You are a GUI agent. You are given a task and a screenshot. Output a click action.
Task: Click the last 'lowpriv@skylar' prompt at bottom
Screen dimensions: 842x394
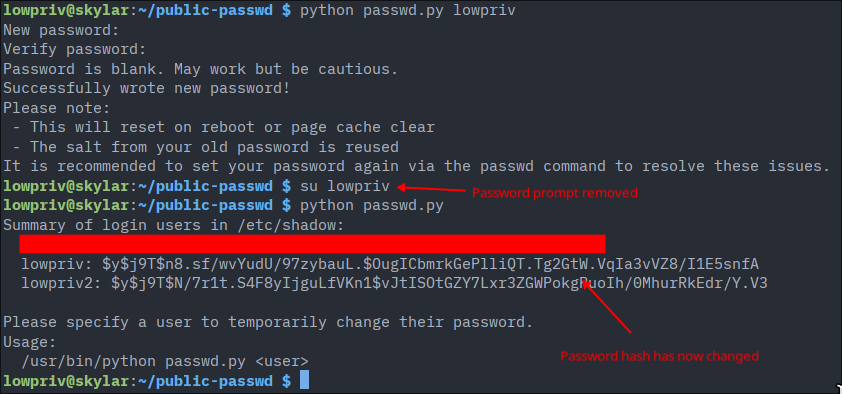click(66, 381)
